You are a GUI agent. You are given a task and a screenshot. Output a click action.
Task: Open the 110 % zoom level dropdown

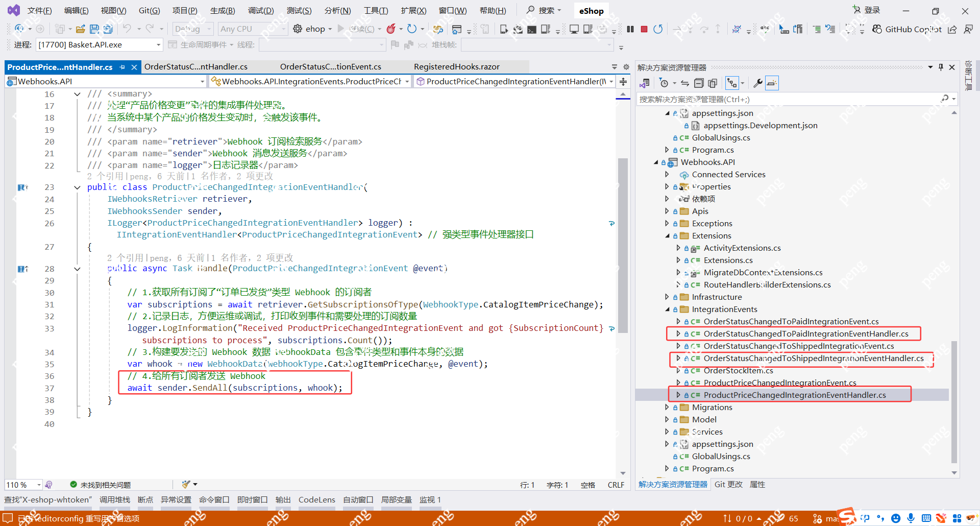pyautogui.click(x=39, y=485)
